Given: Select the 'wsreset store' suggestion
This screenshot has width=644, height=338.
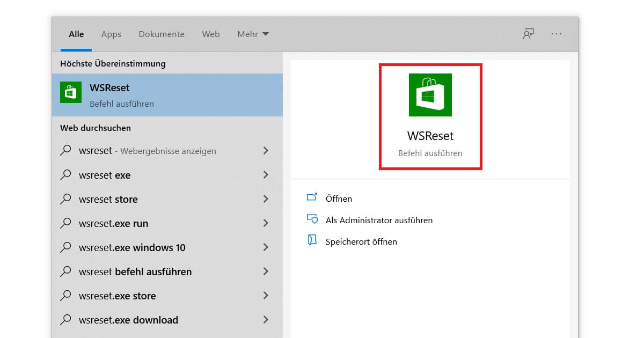Looking at the screenshot, I should point(167,199).
